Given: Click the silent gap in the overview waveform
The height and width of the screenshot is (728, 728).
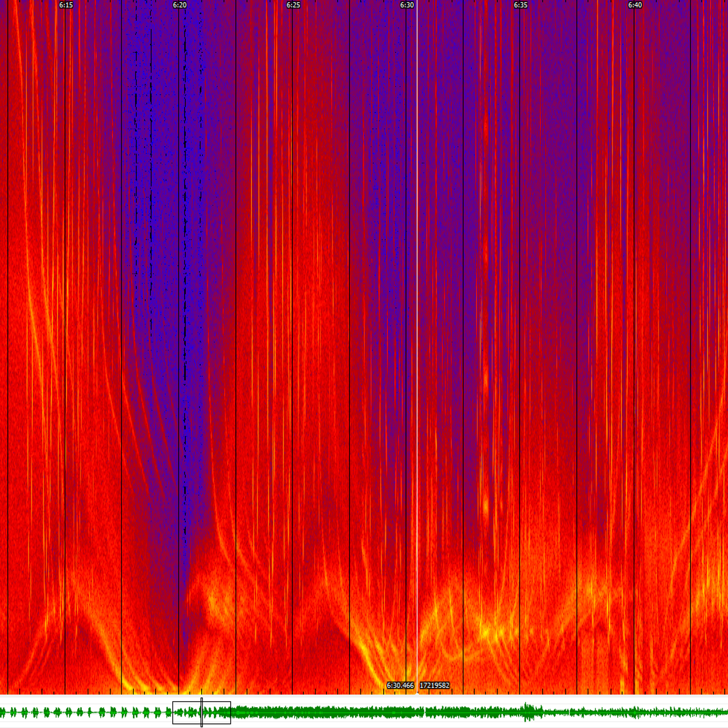Looking at the screenshot, I should pyautogui.click(x=425, y=712).
